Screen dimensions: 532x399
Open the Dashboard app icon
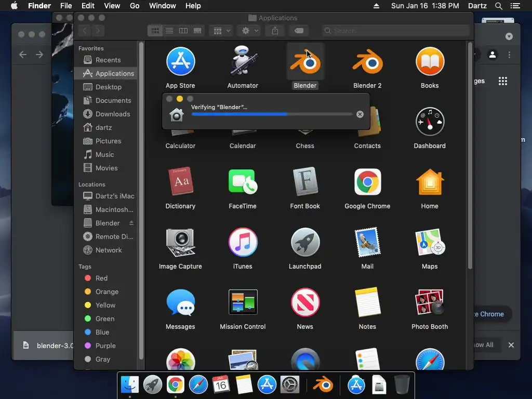tap(430, 122)
